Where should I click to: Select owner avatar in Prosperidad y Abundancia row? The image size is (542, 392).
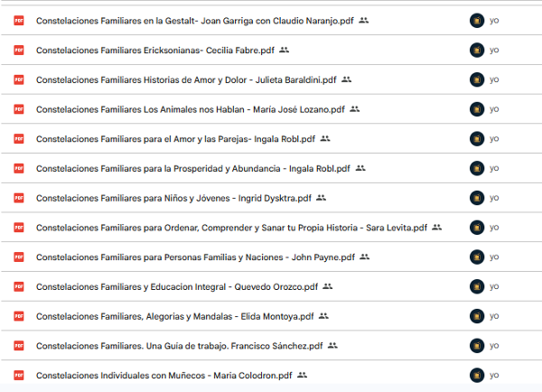point(477,168)
